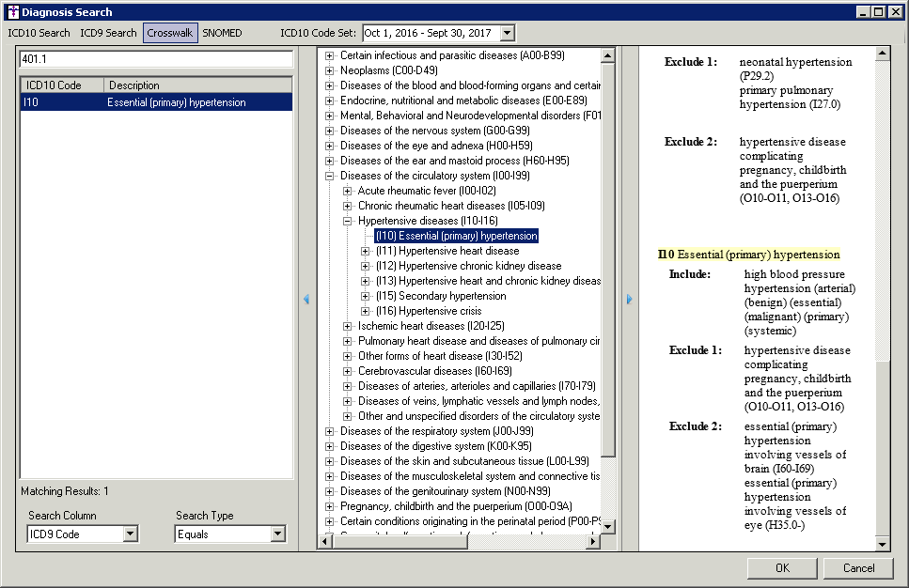
Task: Click the Cancel button
Action: (858, 568)
